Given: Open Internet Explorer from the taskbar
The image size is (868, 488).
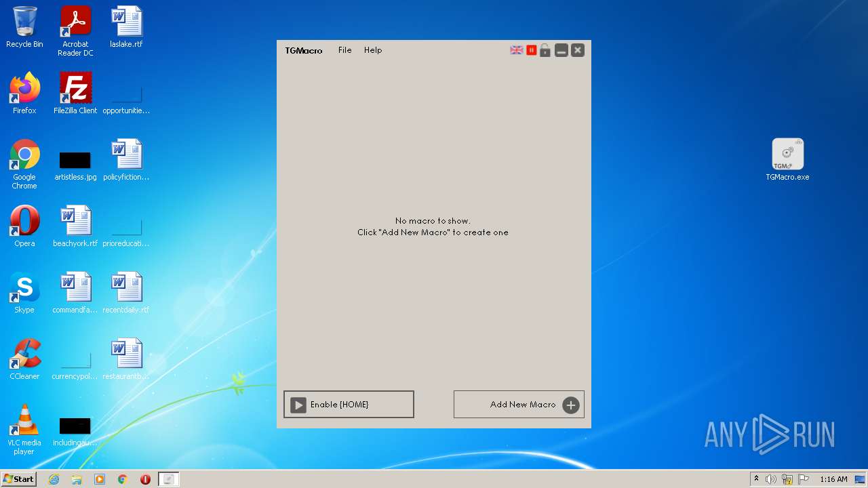Looking at the screenshot, I should [54, 479].
